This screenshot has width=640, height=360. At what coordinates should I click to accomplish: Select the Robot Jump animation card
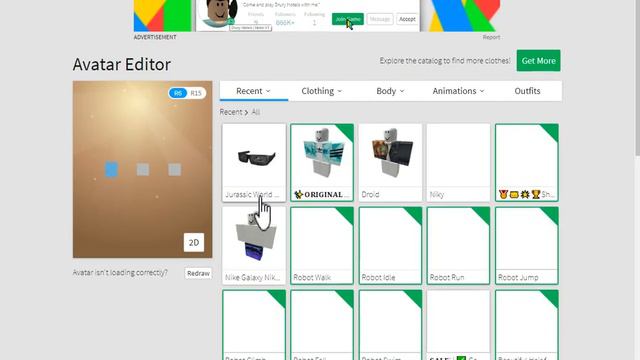click(x=527, y=245)
